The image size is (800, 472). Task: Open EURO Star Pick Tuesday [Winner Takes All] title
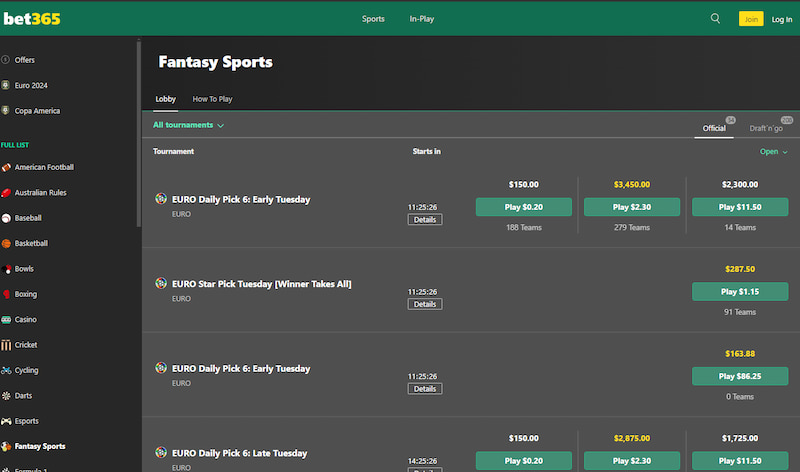261,284
